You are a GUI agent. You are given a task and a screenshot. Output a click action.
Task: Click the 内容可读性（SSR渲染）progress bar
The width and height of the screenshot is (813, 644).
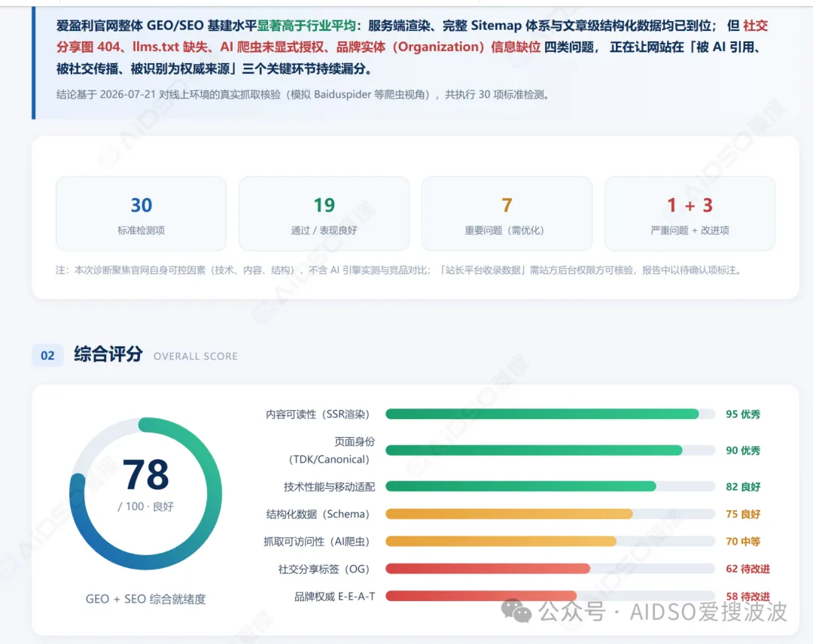coord(550,414)
